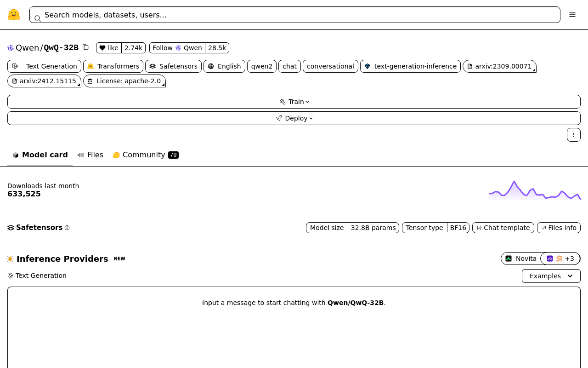
Task: Open the Qwen organization link
Action: pyautogui.click(x=27, y=48)
